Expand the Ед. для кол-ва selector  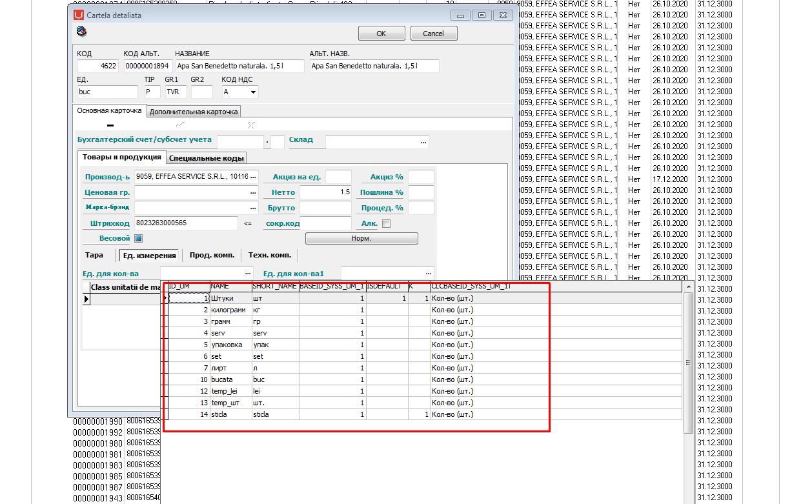tap(248, 274)
